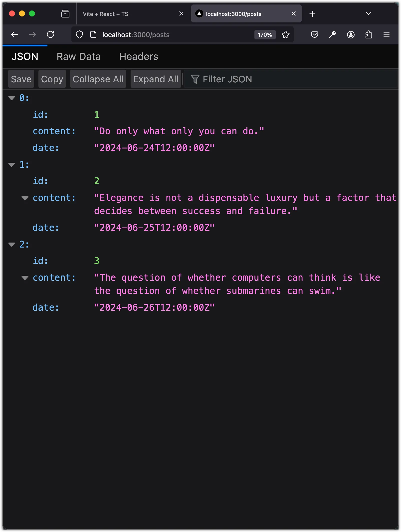Click the Elegance quote content value

click(245, 204)
